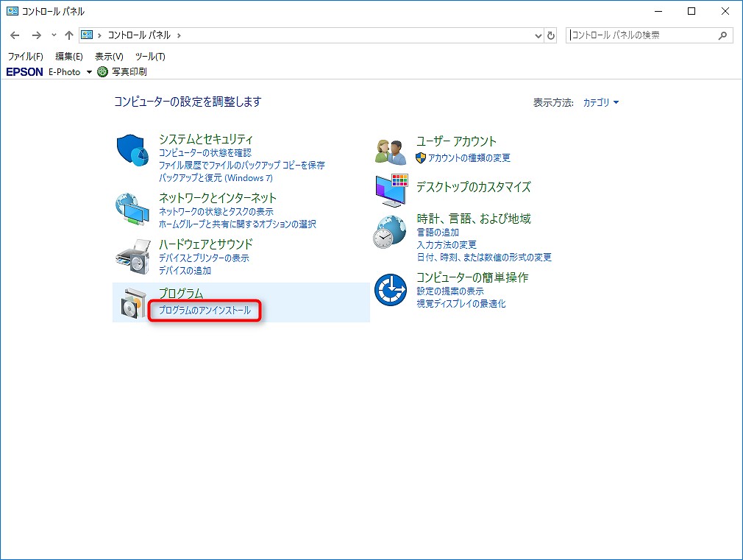The width and height of the screenshot is (743, 560).
Task: Click the up-one-level arrow button
Action: [x=69, y=35]
